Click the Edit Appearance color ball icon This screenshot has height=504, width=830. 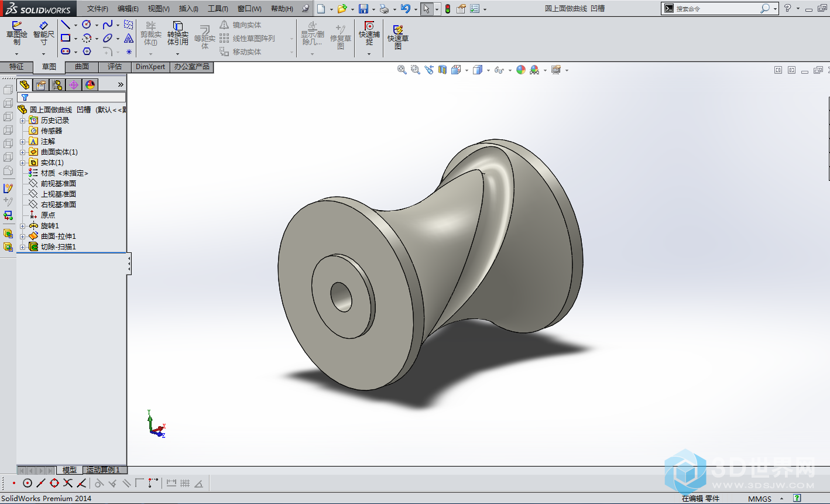[x=521, y=70]
